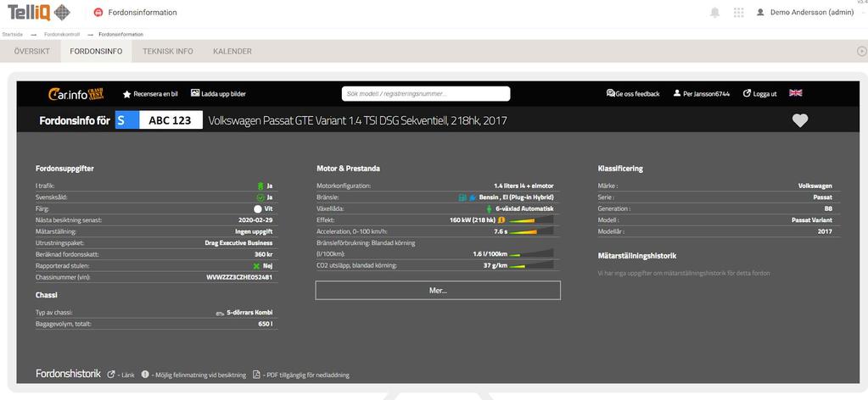Click Ladda upp bilder link
The width and height of the screenshot is (868, 400).
[x=224, y=94]
